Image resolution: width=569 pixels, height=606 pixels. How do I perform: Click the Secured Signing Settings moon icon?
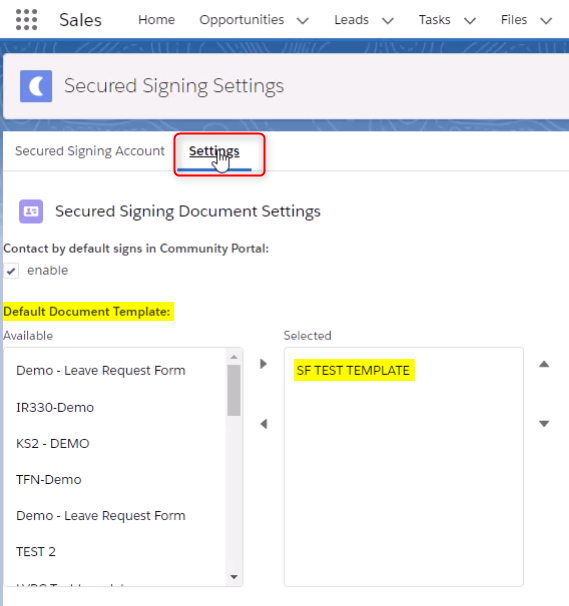coord(36,86)
